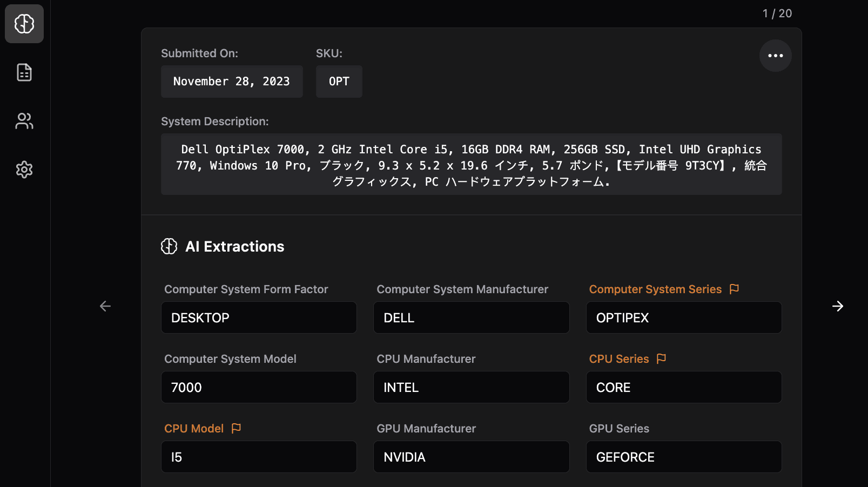The width and height of the screenshot is (868, 487).
Task: Click the Computer System Form Factor label
Action: pyautogui.click(x=246, y=289)
